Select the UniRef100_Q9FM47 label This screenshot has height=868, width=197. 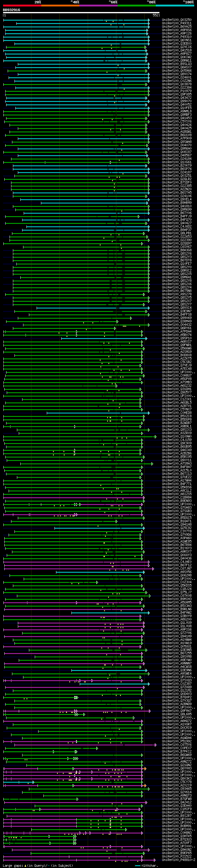177,711
